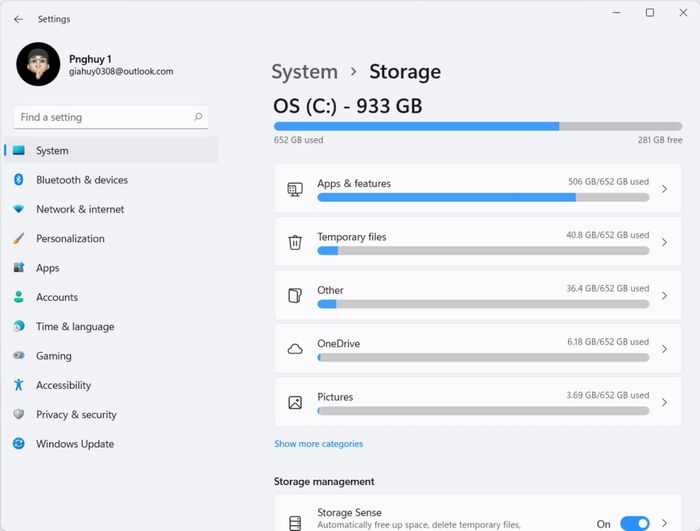Click the Apps & features title text
Screen dimensions: 700x531
[x=354, y=184]
